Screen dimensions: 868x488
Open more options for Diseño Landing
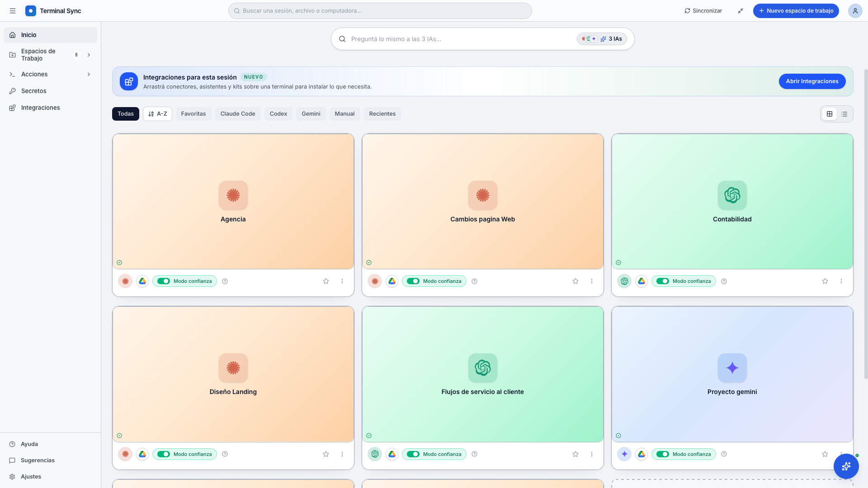point(342,454)
